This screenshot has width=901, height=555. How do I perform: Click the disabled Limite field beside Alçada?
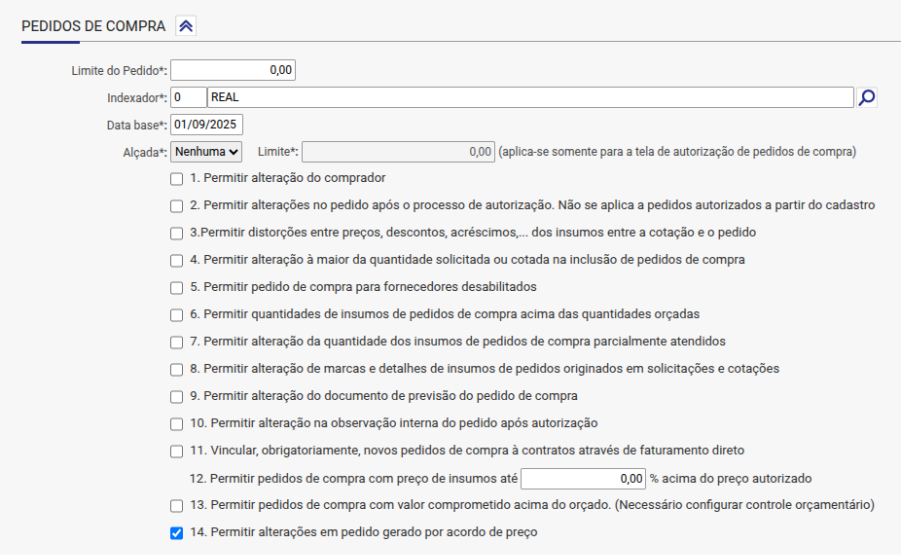(x=398, y=152)
